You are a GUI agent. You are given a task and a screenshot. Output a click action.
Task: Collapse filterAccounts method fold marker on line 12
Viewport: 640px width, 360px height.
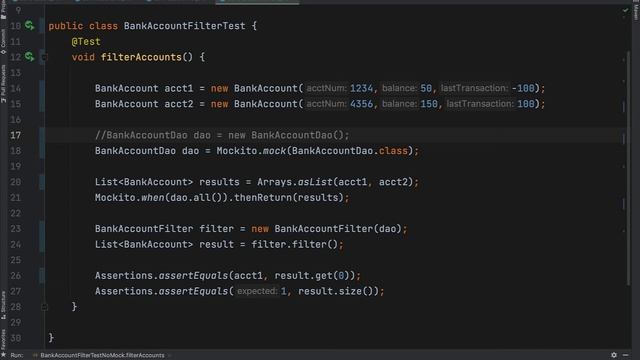(x=44, y=57)
